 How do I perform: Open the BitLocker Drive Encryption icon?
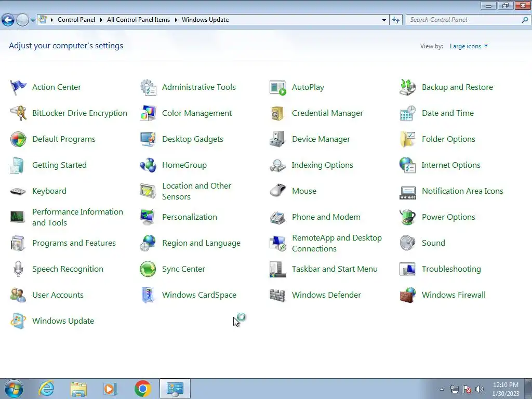tap(18, 113)
